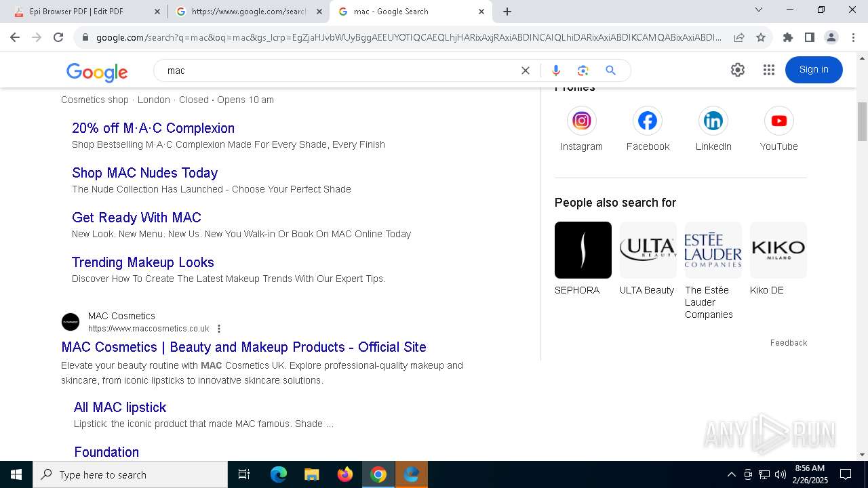
Task: Open the Chrome profile avatar
Action: tap(831, 37)
